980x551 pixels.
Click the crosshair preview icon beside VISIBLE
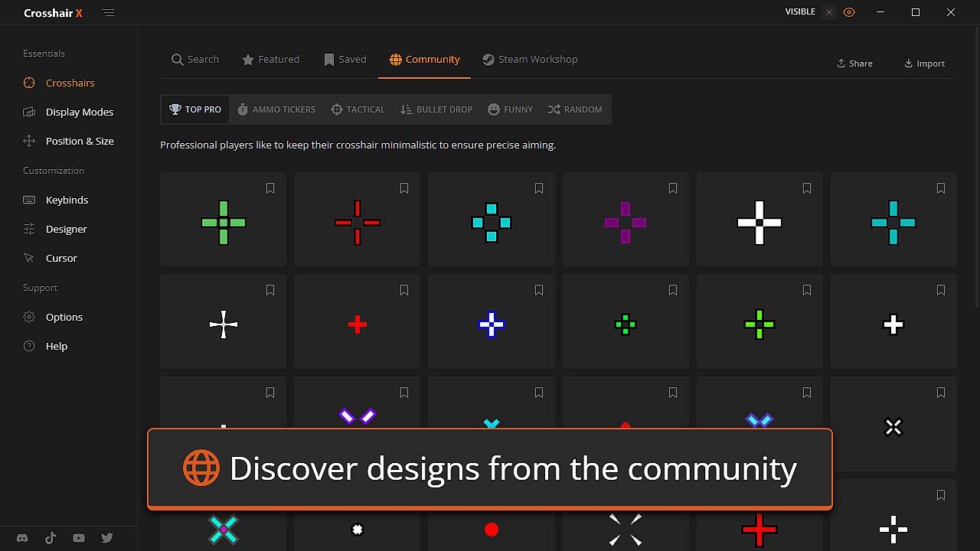pyautogui.click(x=828, y=12)
